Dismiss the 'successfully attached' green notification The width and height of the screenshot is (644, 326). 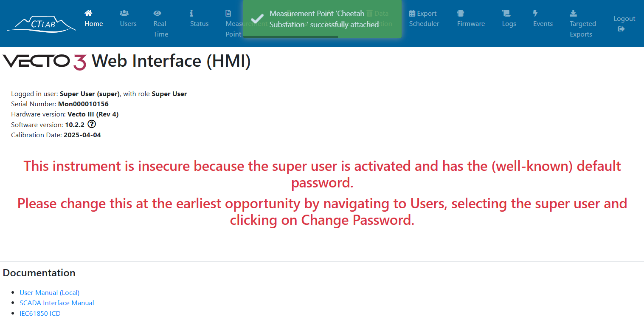pyautogui.click(x=322, y=19)
